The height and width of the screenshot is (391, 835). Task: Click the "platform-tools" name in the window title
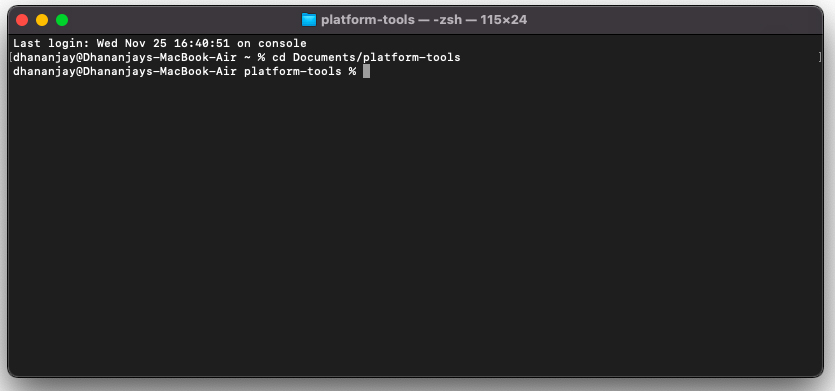(367, 20)
